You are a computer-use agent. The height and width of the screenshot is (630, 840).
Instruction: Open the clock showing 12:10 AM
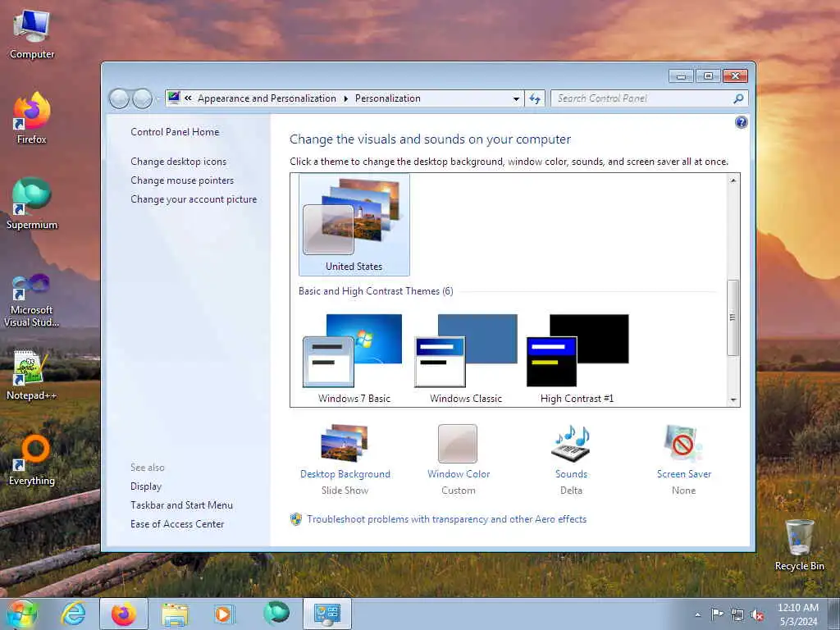(798, 614)
